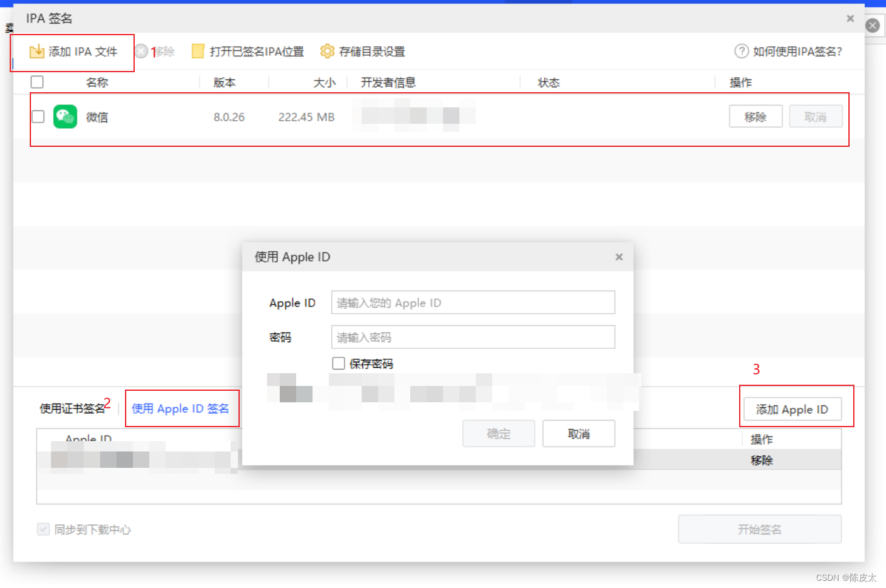Viewport: 886px width, 588px height.
Task: Click the disabled remove toolbar icon
Action: (141, 51)
